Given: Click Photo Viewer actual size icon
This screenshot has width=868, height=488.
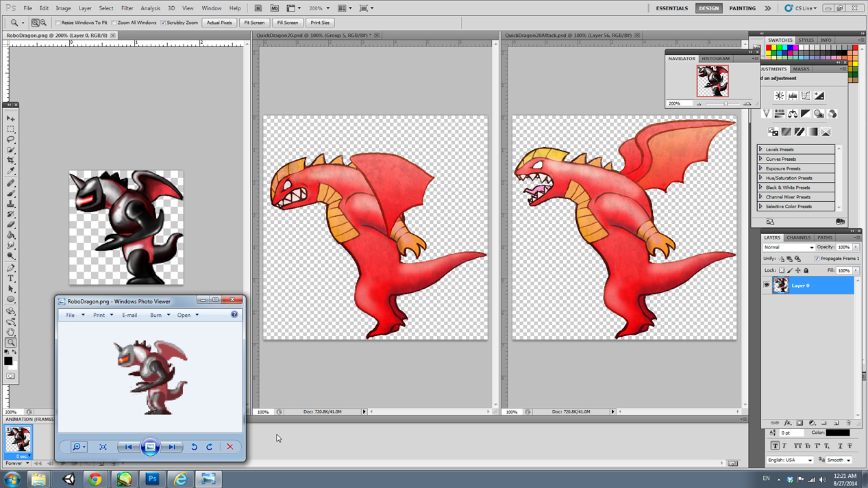Looking at the screenshot, I should (x=103, y=447).
